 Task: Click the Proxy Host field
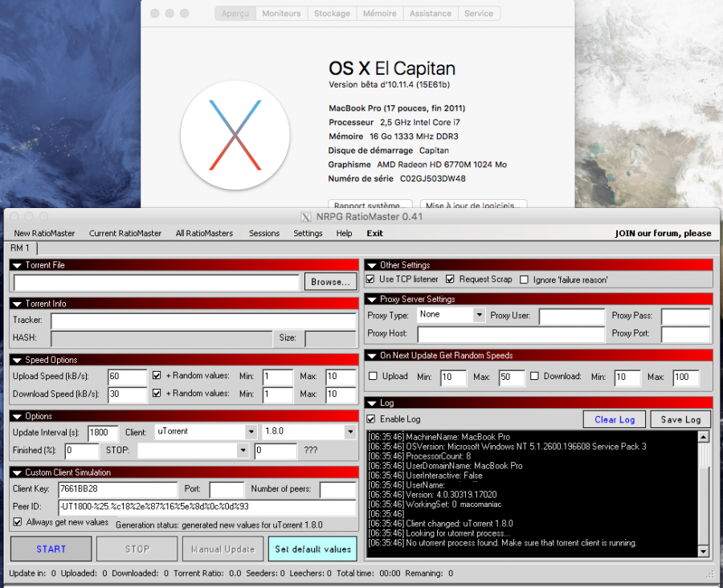511,334
